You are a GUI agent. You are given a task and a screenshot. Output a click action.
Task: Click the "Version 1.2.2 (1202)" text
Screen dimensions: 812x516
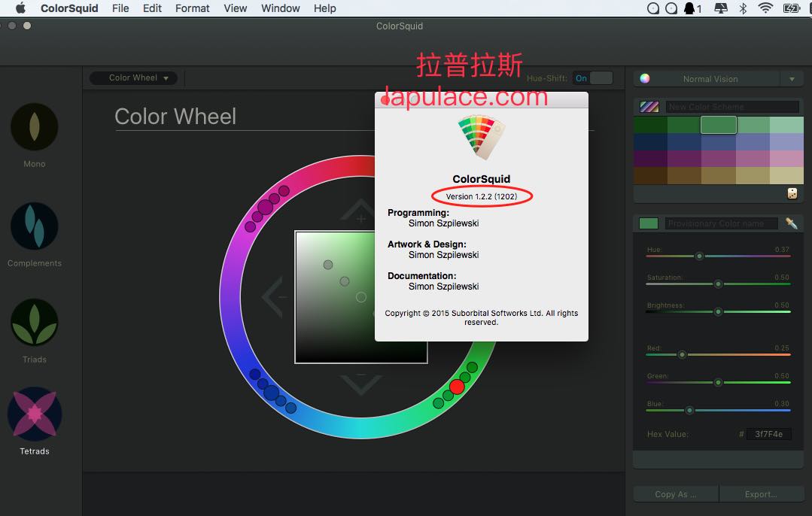(482, 196)
